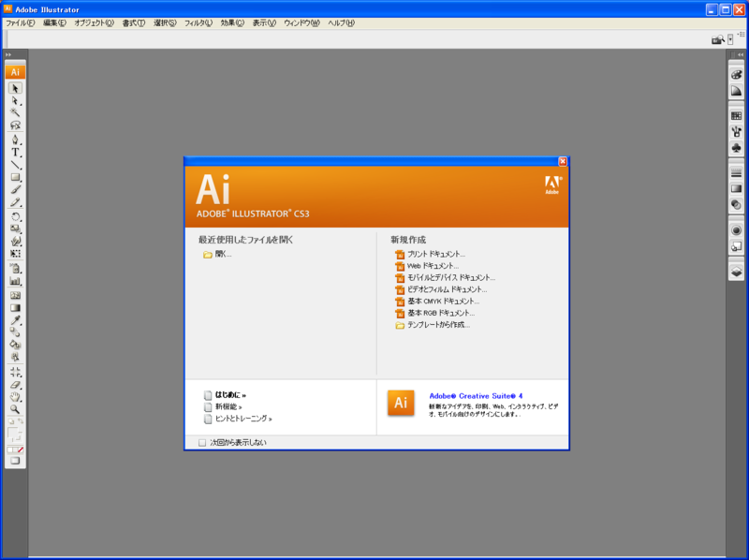Select the Live Paint Selection tool
Viewport: 749px width, 560px height.
(x=15, y=357)
